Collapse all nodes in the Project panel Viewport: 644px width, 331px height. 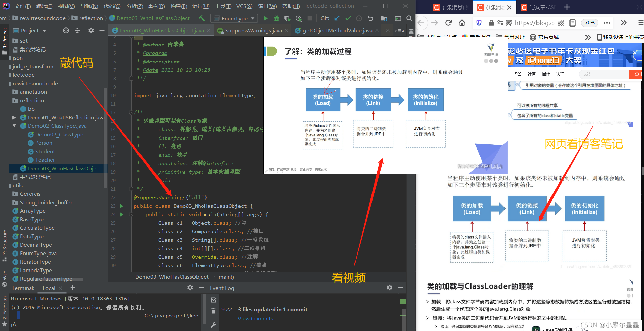coord(77,30)
